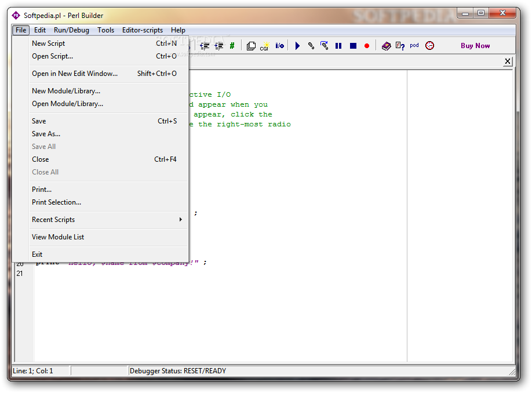Click the Perl Builder title bar logo
Screen dimensions: 532x393
(16, 15)
